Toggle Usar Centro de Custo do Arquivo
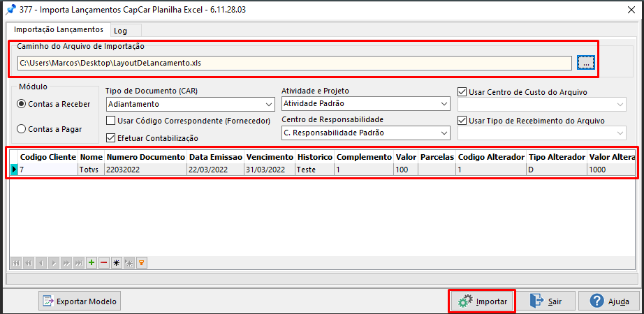This screenshot has height=314, width=644. [523, 92]
